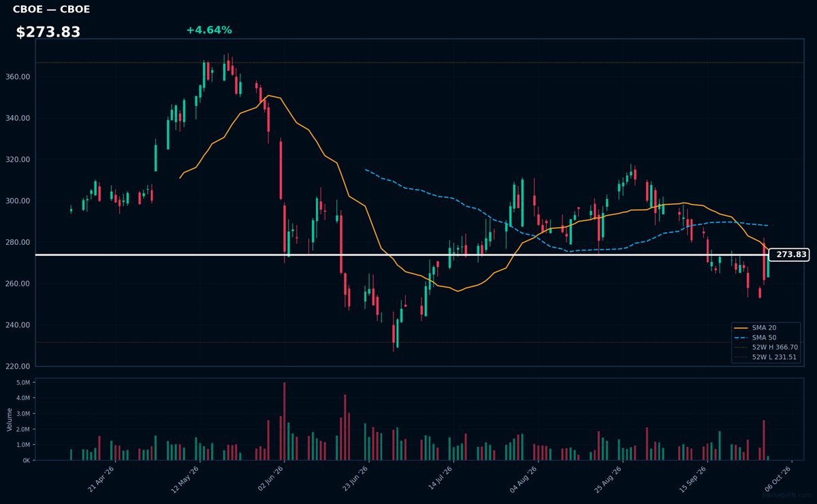Click 52W H 366.70 legend entry
Screen dimensions: 817x504
click(x=766, y=347)
